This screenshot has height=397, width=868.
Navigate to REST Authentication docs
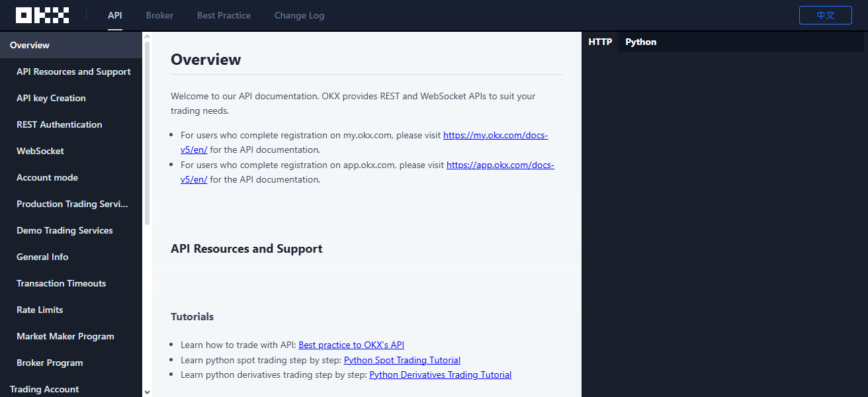pyautogui.click(x=59, y=124)
